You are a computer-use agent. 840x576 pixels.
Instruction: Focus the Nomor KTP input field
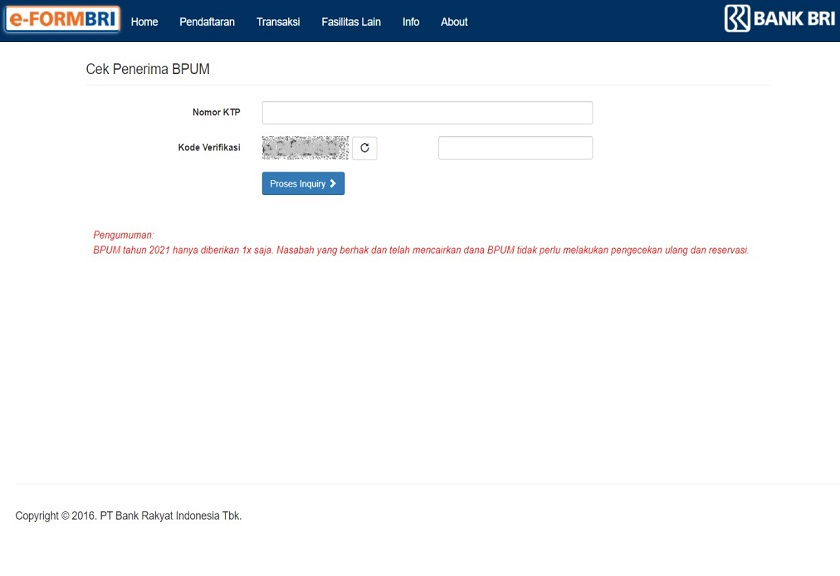tap(427, 113)
